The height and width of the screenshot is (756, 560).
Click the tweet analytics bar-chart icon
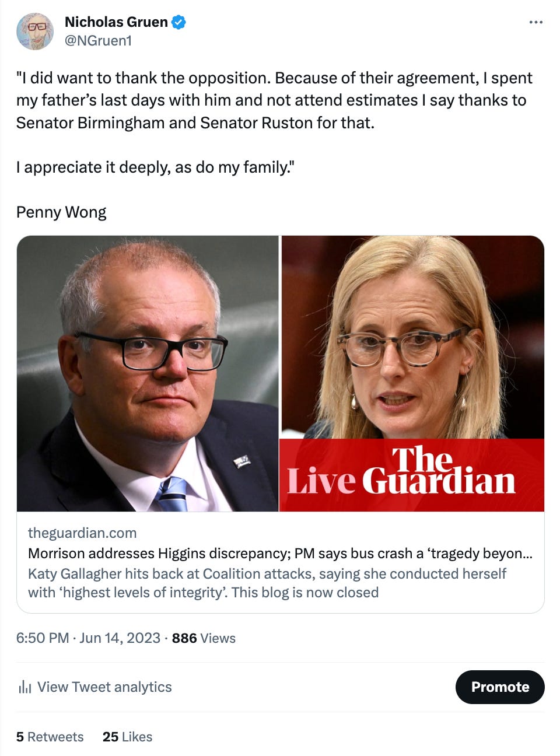(x=24, y=687)
